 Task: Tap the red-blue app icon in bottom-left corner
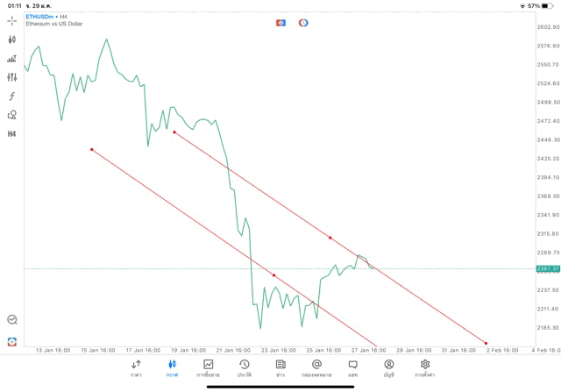[x=12, y=341]
